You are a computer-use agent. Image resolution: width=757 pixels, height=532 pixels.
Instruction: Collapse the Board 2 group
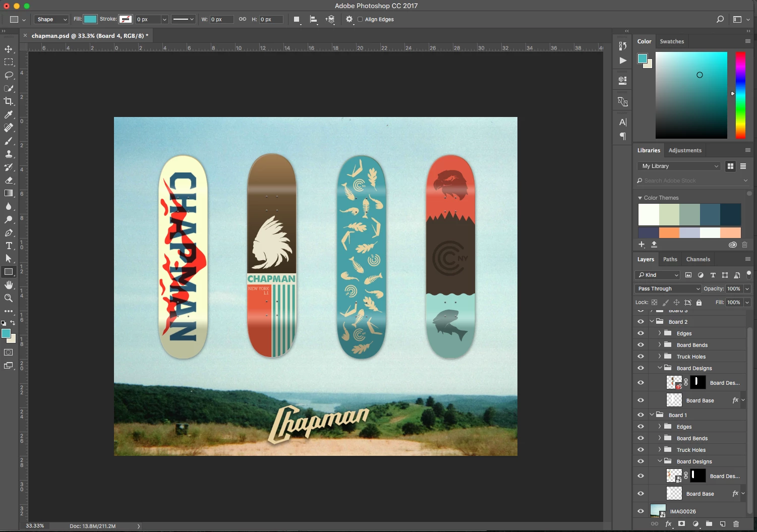[652, 321]
